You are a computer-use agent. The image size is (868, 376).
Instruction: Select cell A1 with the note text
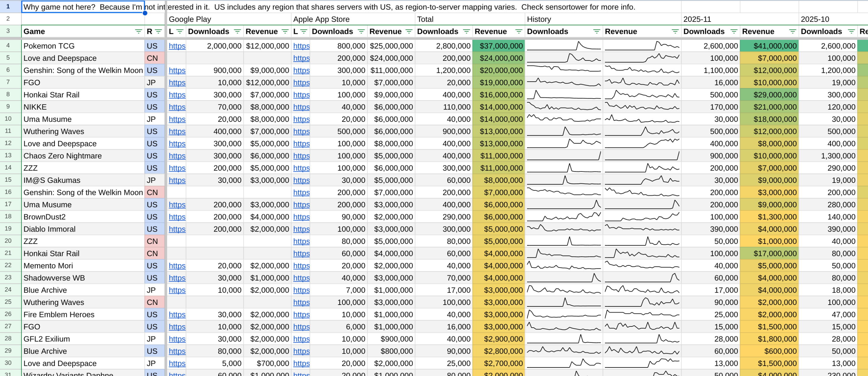tap(83, 7)
